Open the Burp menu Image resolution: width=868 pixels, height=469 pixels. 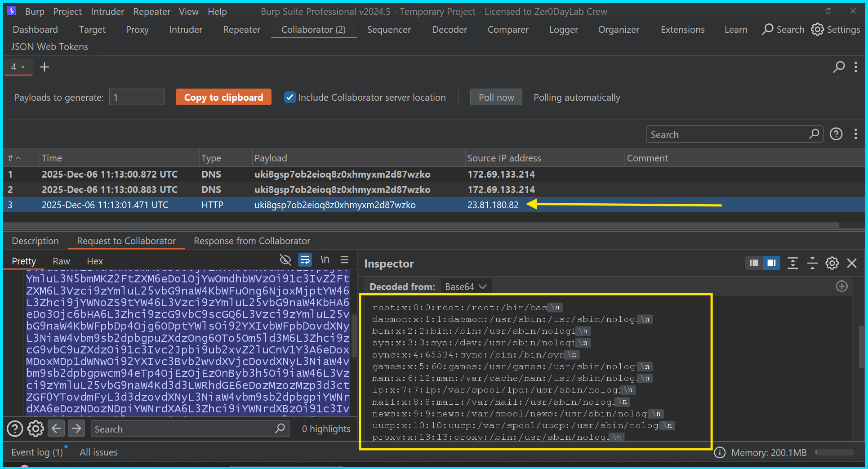pos(35,12)
